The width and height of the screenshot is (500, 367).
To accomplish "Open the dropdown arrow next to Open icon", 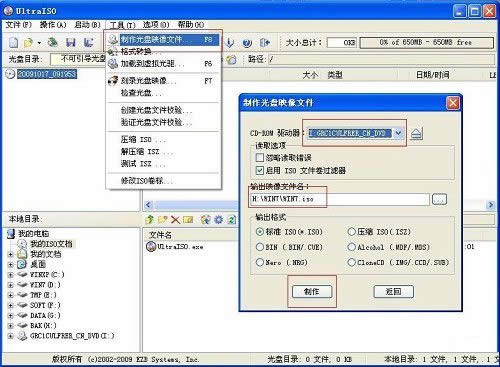I will click(39, 43).
